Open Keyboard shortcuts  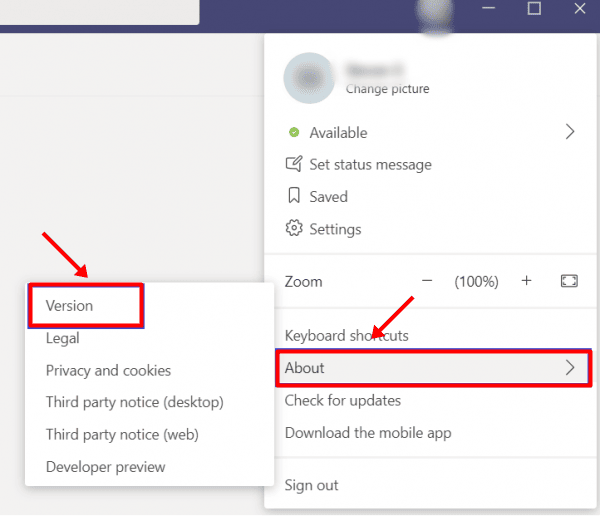[x=346, y=336]
